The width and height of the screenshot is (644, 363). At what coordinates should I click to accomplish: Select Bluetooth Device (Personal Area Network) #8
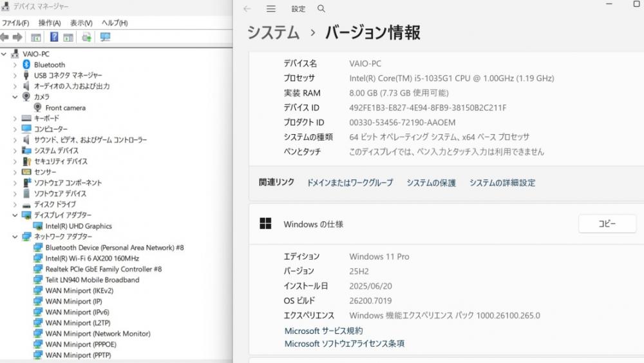coord(115,248)
